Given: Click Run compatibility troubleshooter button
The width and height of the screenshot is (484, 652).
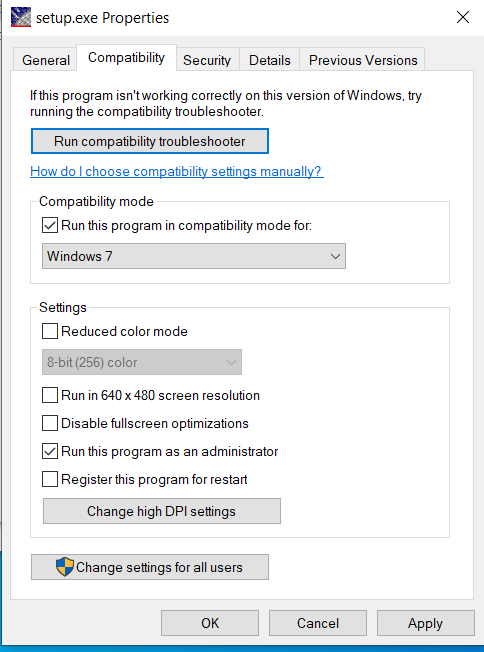Looking at the screenshot, I should [x=150, y=141].
